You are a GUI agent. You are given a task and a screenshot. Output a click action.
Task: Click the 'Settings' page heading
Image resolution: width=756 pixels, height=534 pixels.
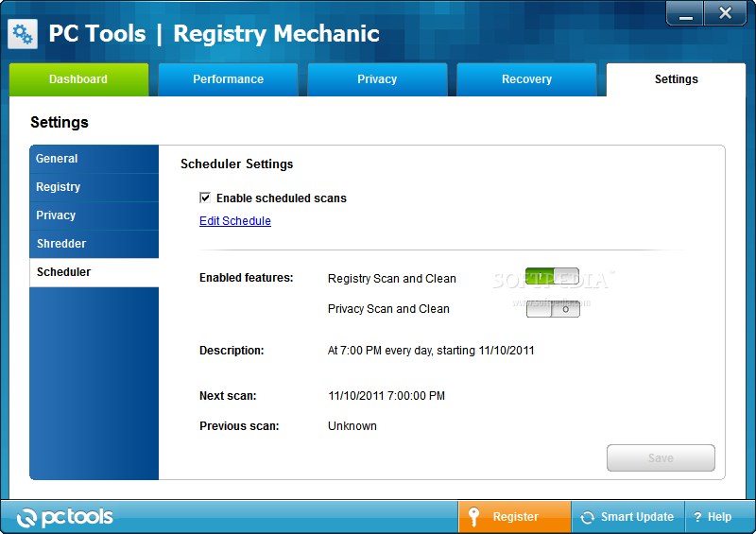(60, 123)
